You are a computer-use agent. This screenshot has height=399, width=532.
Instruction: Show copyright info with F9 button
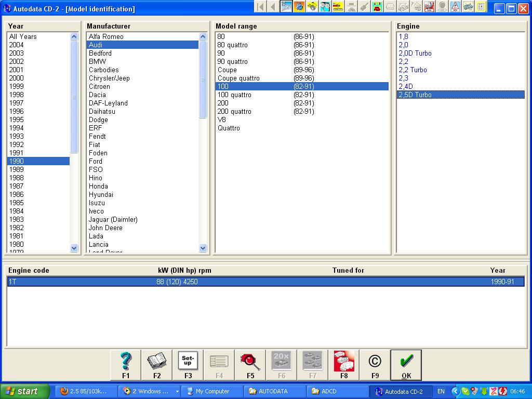[x=375, y=365]
